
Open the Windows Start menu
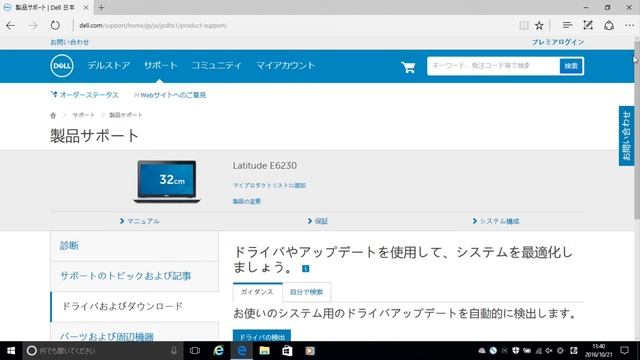click(x=11, y=351)
